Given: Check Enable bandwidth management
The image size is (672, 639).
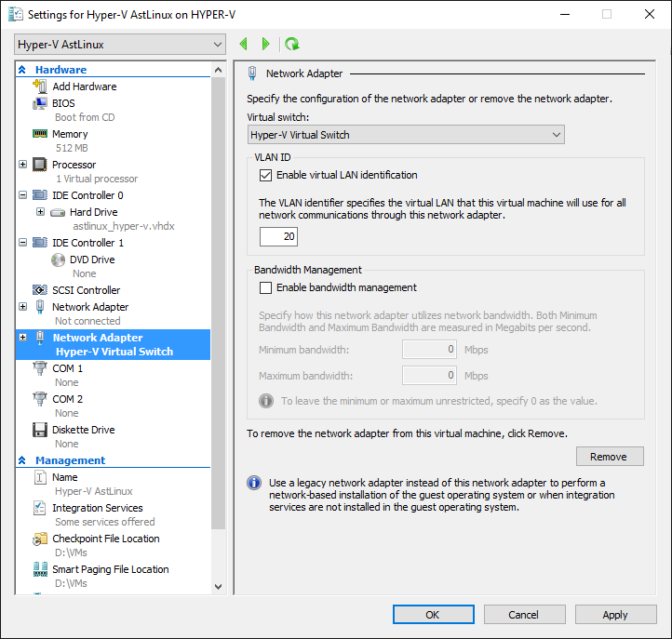Looking at the screenshot, I should (x=265, y=287).
